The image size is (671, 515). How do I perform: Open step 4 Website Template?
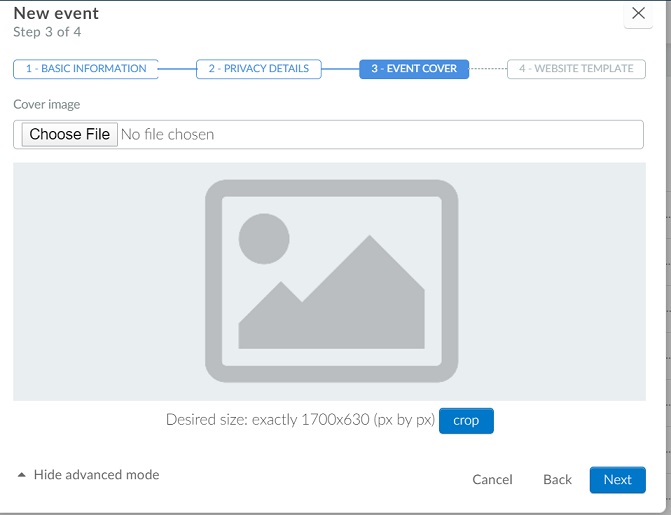tap(576, 69)
